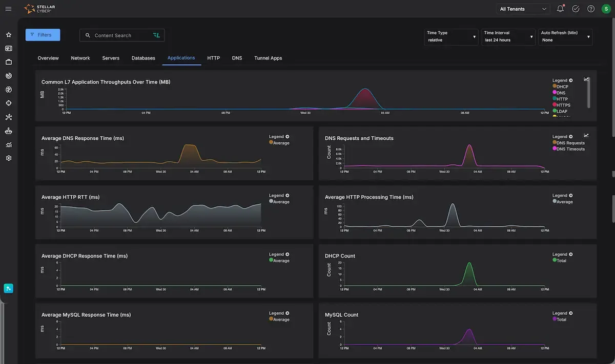Open the chart reports icon in sidebar
Image resolution: width=615 pixels, height=364 pixels.
tap(9, 145)
